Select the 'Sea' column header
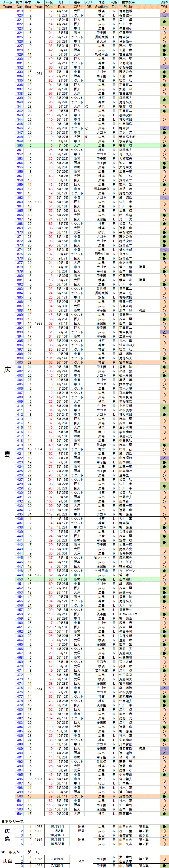This screenshot has height=868, width=169. [28, 7]
